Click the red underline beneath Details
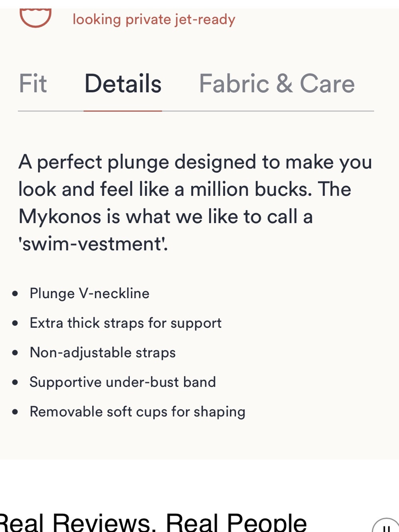Screen dimensions: 399x532 pyautogui.click(x=123, y=111)
